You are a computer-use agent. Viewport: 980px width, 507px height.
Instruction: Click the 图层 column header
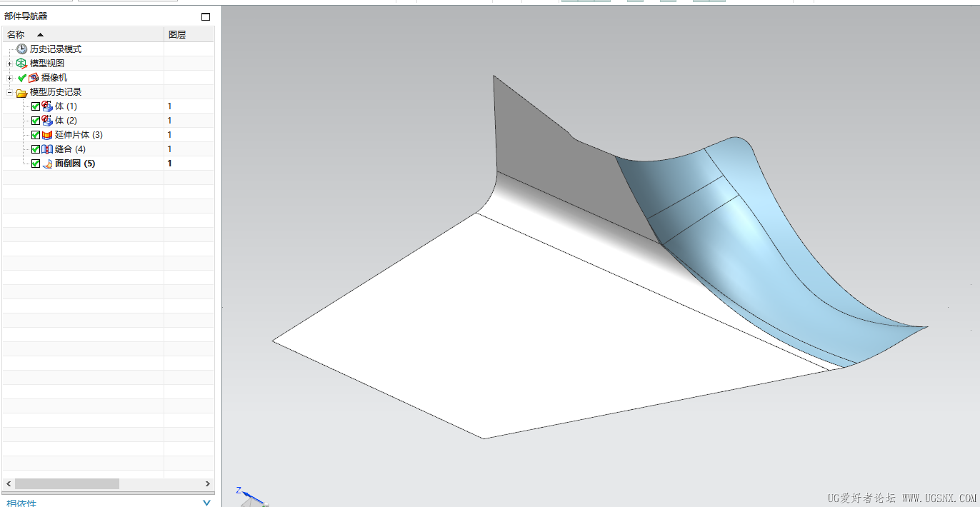(177, 34)
